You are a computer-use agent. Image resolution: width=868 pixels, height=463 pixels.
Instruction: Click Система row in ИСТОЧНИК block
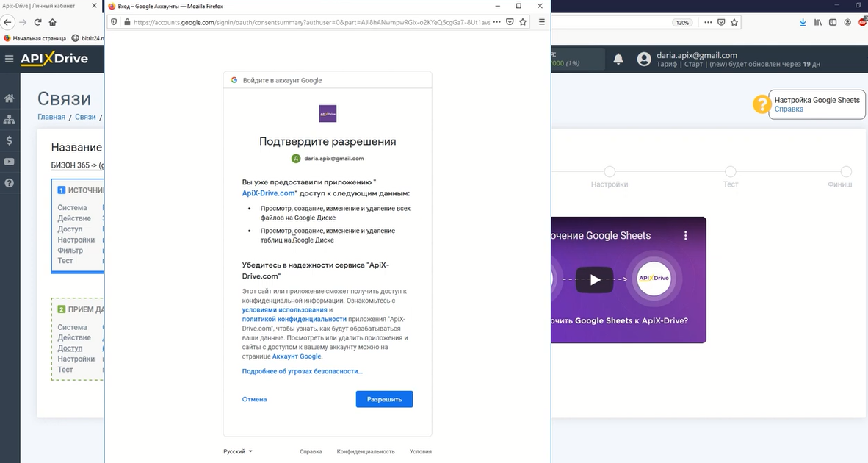click(x=72, y=208)
